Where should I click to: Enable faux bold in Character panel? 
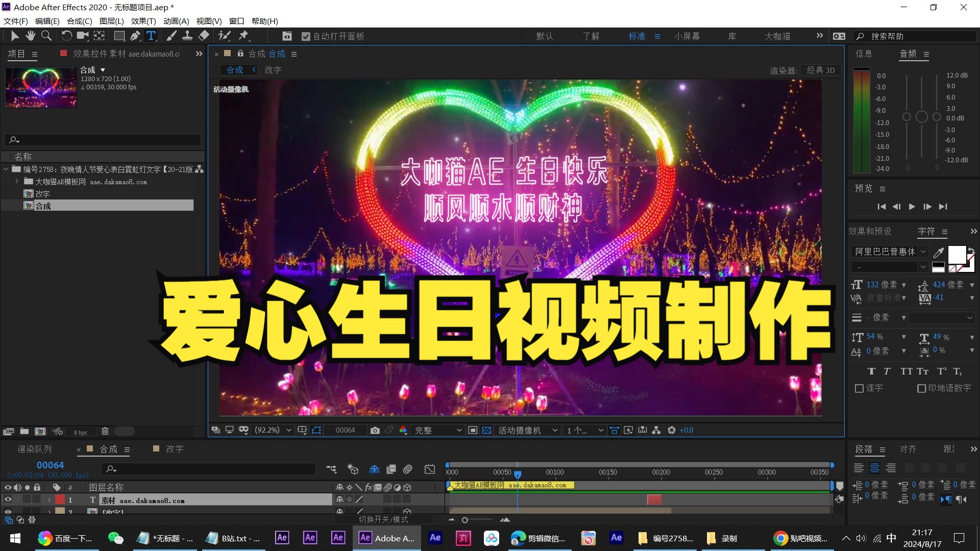871,371
